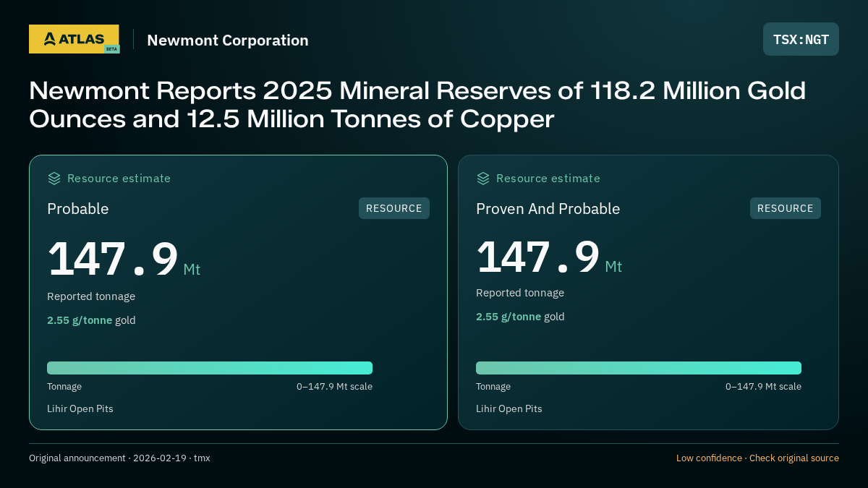
Task: Click the ATLAS beta logo
Action: click(75, 39)
